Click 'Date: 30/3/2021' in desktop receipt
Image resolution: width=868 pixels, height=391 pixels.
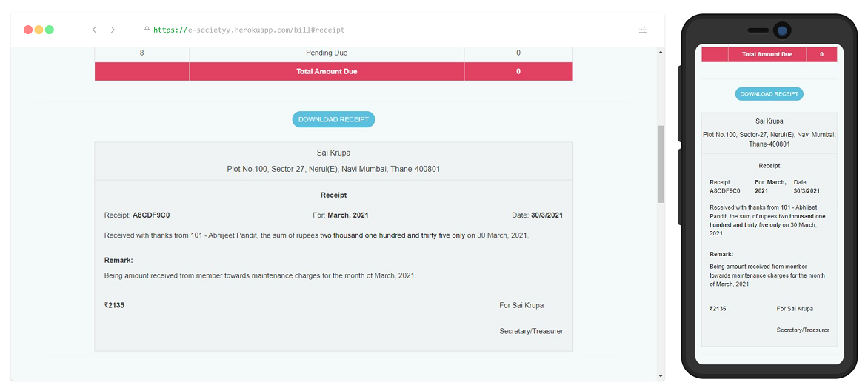537,215
